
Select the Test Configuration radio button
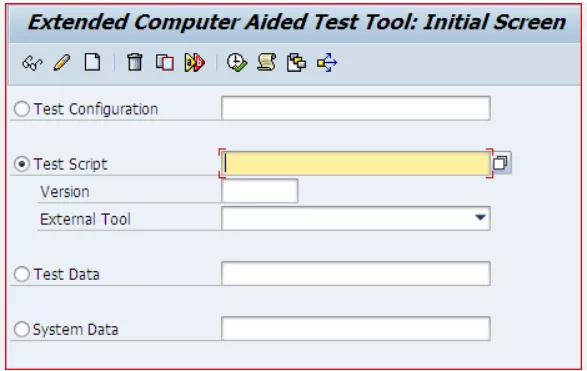22,109
